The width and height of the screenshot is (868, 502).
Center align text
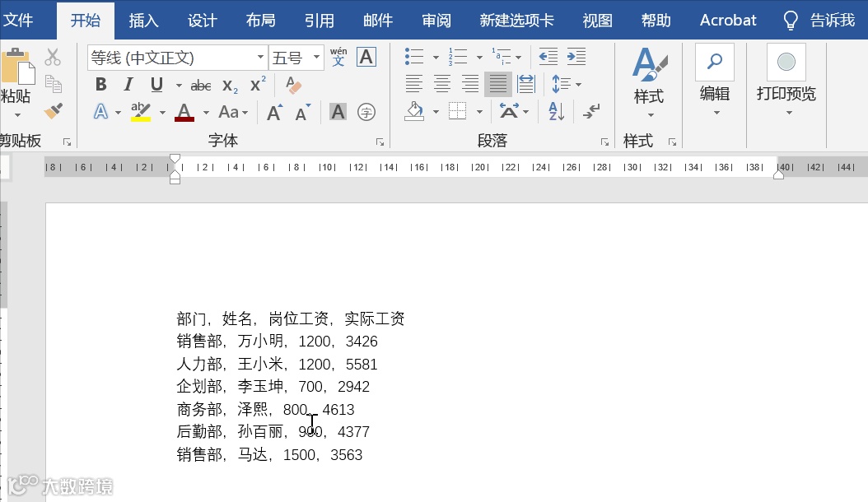(441, 84)
